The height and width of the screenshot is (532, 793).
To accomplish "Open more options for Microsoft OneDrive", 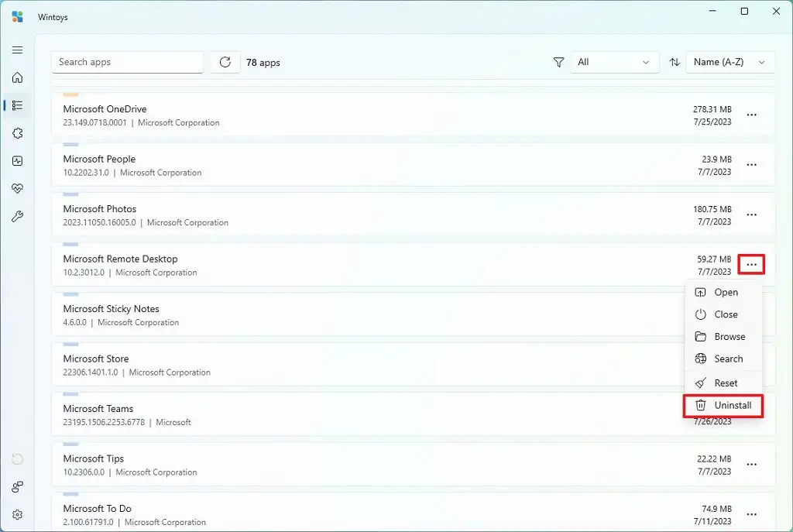I will pos(751,115).
